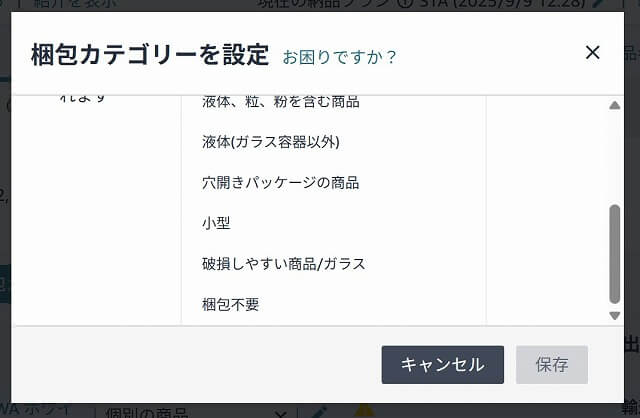The image size is (640, 418).
Task: Click the 紹介を表示 link in the background
Action: coord(74,4)
